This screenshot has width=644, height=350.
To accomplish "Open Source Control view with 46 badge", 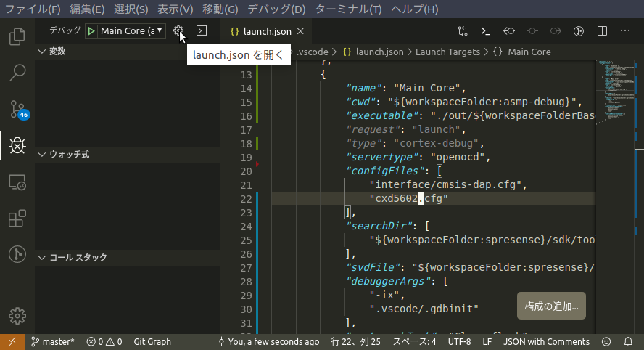I will coord(17,110).
